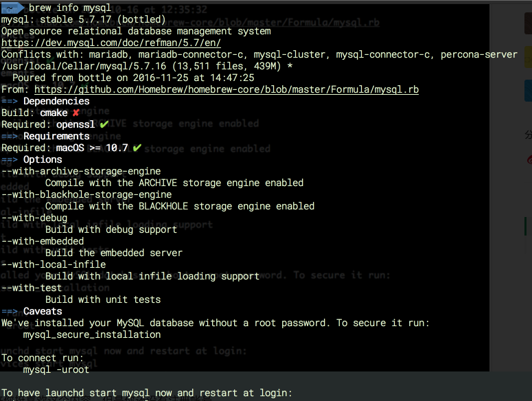Click the mysql_secure_installation command text

click(x=92, y=335)
